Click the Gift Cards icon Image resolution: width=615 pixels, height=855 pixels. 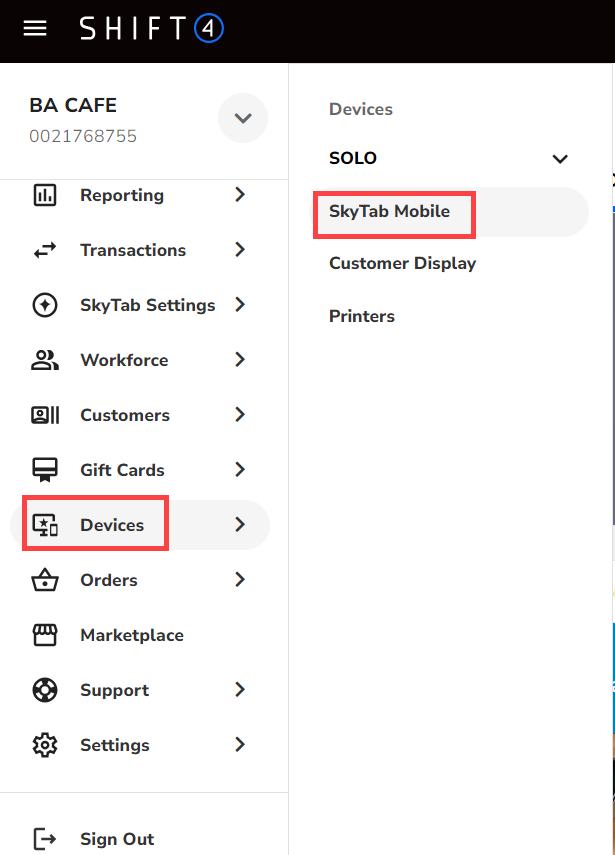(45, 470)
